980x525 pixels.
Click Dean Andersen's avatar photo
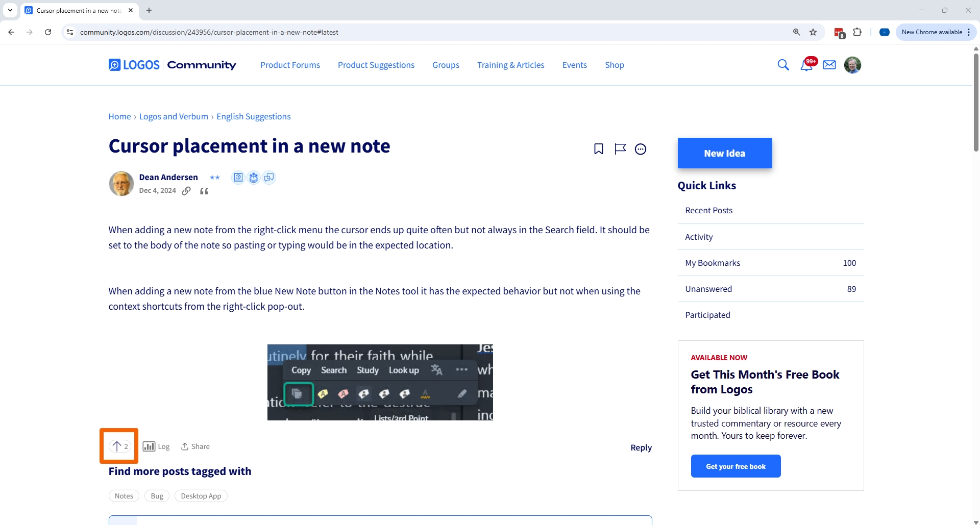pyautogui.click(x=121, y=184)
